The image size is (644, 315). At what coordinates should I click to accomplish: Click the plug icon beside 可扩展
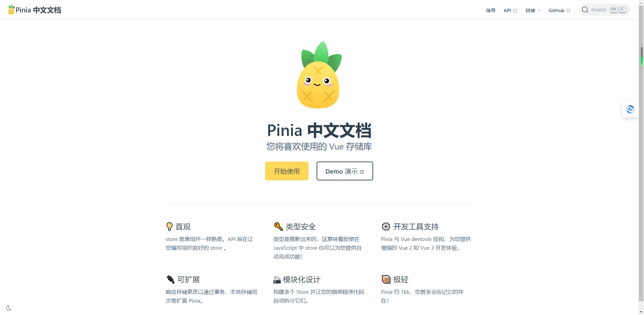pos(170,279)
